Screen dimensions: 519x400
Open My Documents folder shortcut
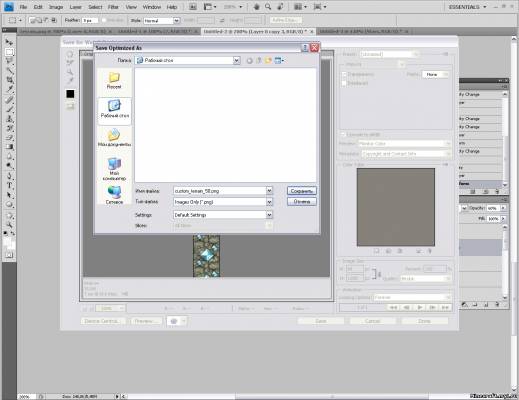[114, 138]
